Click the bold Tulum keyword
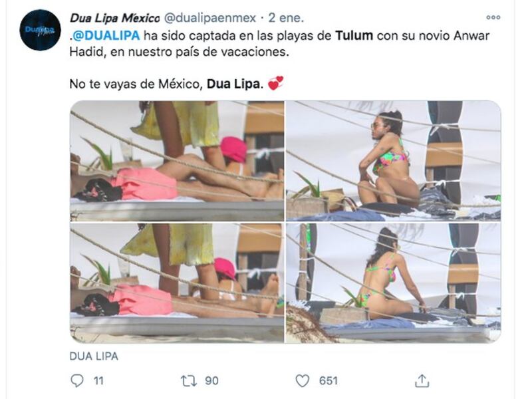 [354, 36]
